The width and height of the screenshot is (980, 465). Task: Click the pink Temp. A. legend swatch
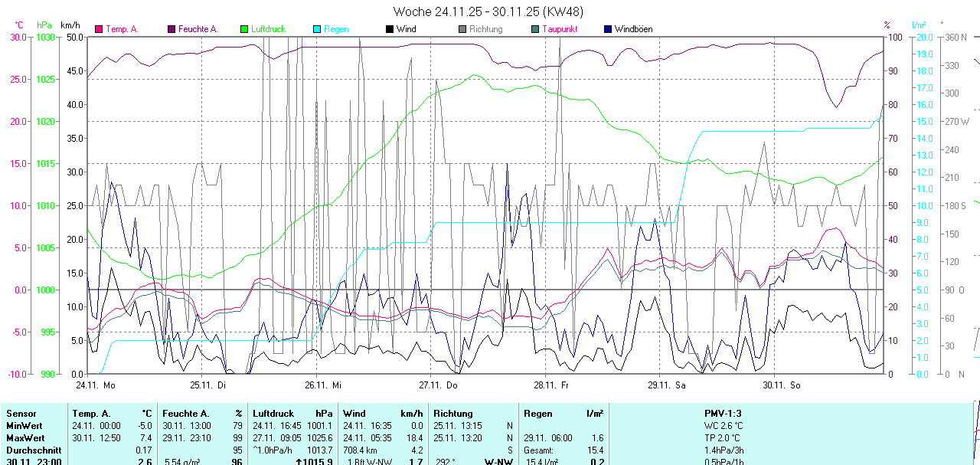click(99, 29)
